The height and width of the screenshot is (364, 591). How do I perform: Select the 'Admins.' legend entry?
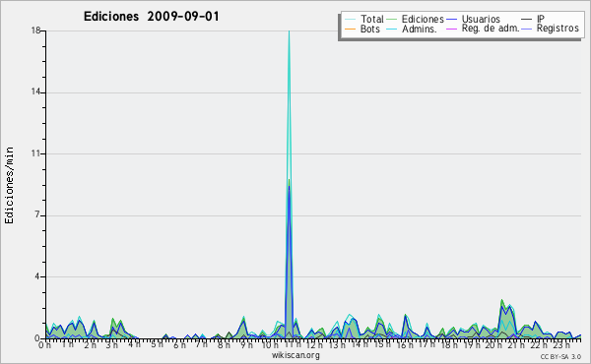tap(420, 29)
